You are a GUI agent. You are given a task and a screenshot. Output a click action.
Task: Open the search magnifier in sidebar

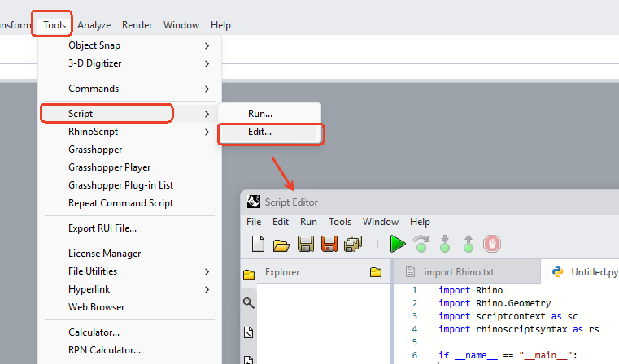tap(248, 302)
